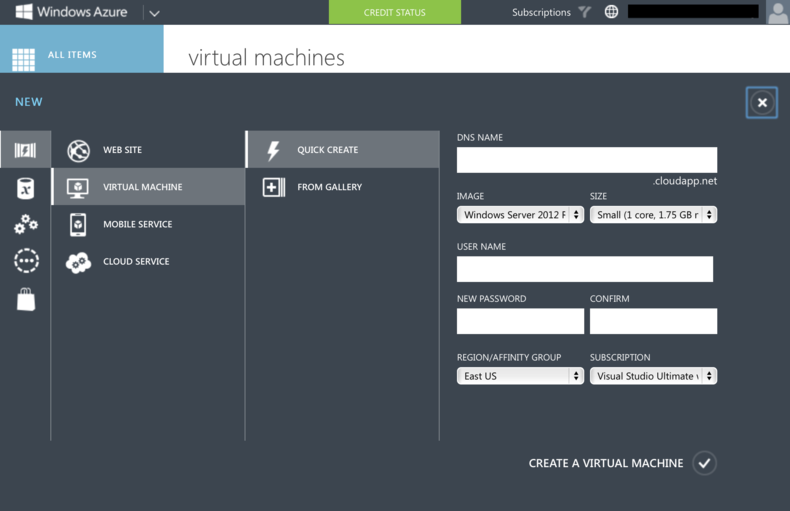Expand the chevron next to Windows Azure
Viewport: 790px width, 511px height.
pos(154,13)
